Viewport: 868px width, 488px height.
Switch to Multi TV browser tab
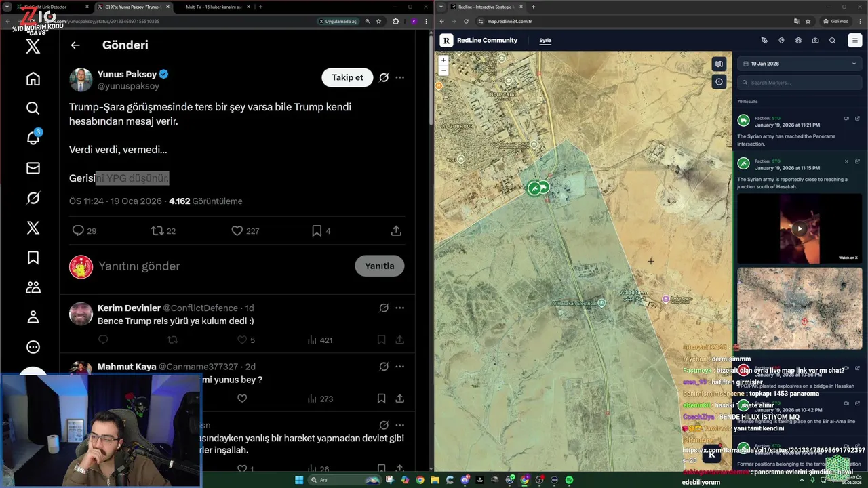214,7
